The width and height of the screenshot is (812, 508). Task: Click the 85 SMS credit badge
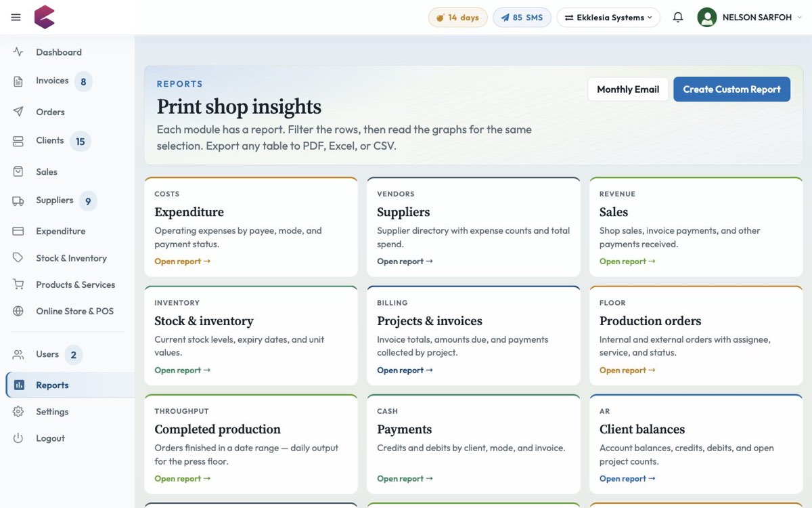pos(522,18)
